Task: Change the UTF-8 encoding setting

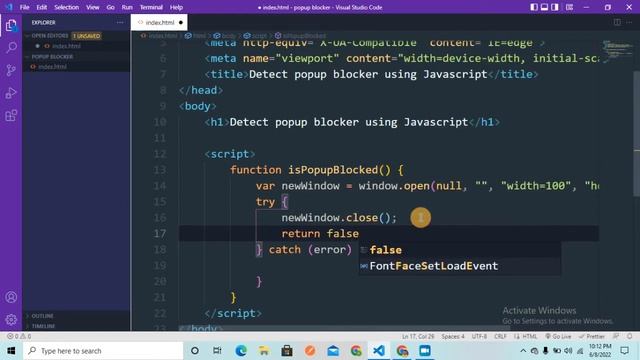Action: [479, 336]
